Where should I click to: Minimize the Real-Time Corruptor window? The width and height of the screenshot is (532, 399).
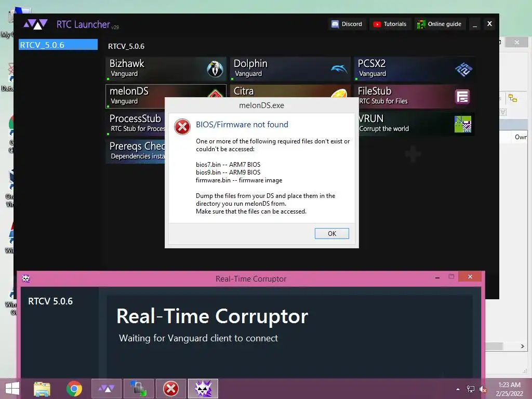pyautogui.click(x=437, y=277)
